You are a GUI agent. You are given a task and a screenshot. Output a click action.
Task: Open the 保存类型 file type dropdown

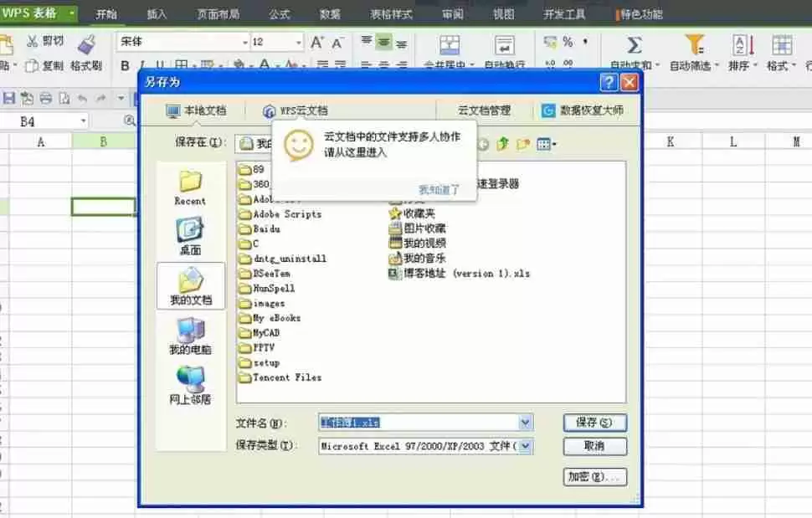click(527, 446)
